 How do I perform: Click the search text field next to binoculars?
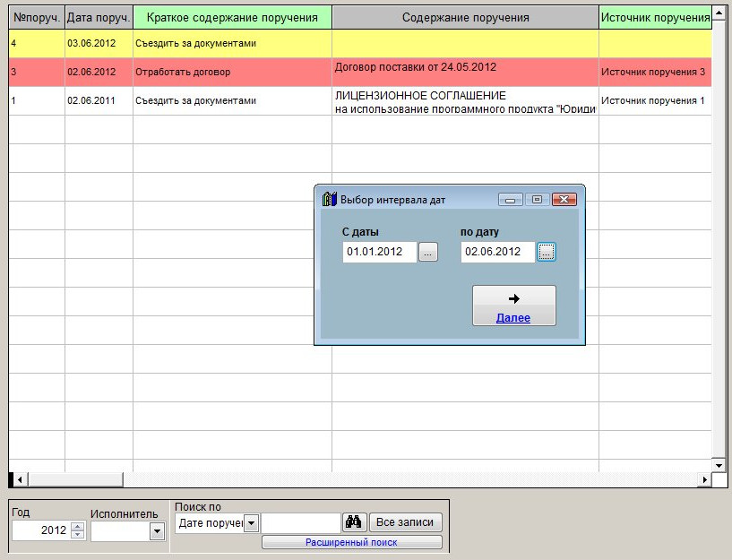pyautogui.click(x=301, y=523)
